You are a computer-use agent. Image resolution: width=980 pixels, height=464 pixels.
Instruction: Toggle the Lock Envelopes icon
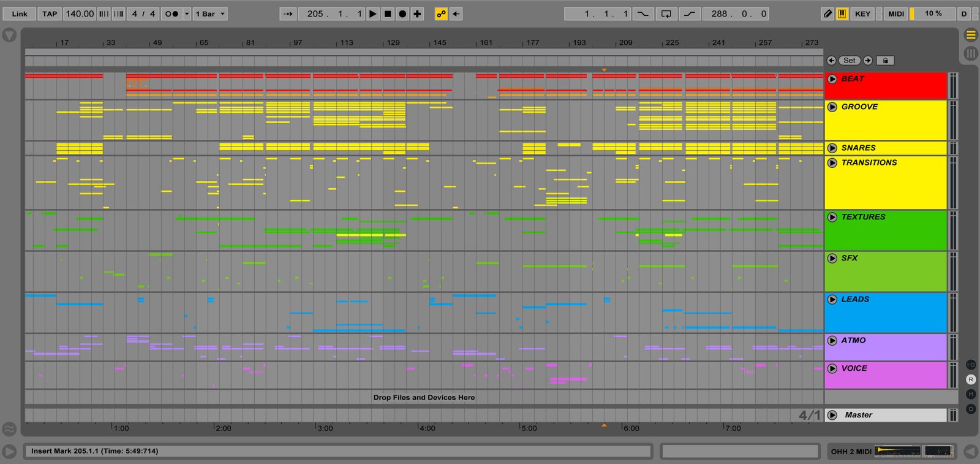[886, 60]
